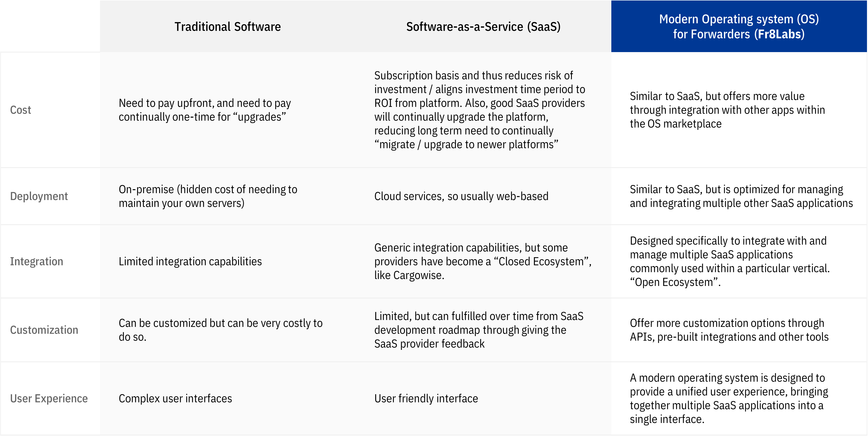The width and height of the screenshot is (868, 436).
Task: Click the Modern Operating System Fr8Labs header
Action: tap(739, 27)
